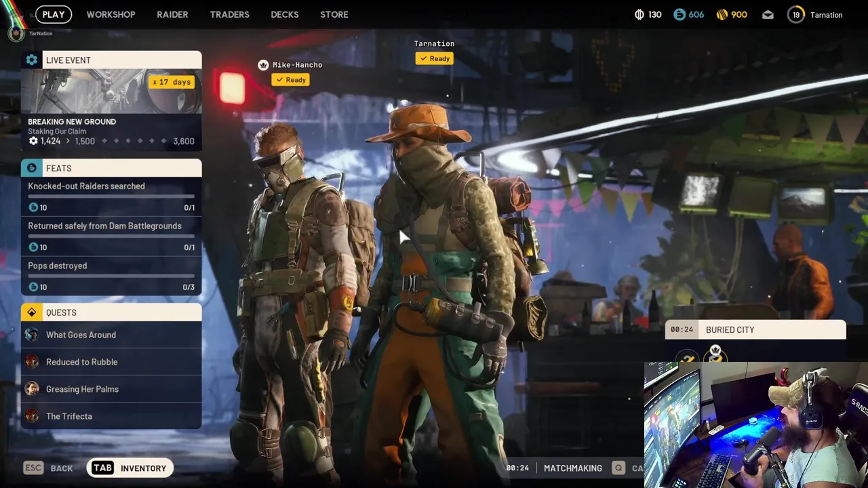The image size is (868, 488).
Task: Open the Greasing Her Palms quest
Action: point(111,389)
